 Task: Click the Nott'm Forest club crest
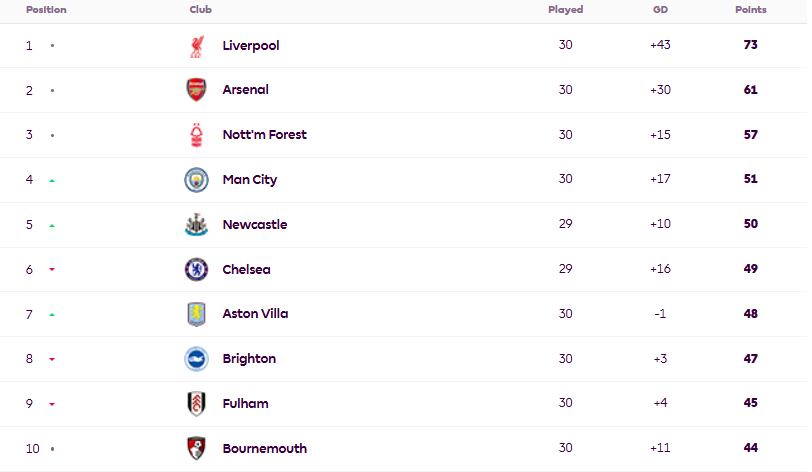(196, 135)
